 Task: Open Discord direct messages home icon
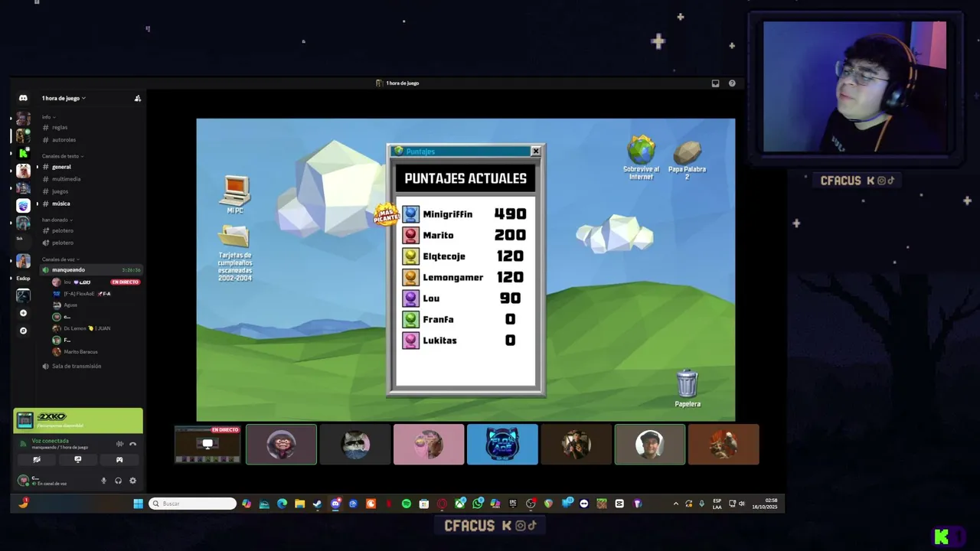coord(23,98)
